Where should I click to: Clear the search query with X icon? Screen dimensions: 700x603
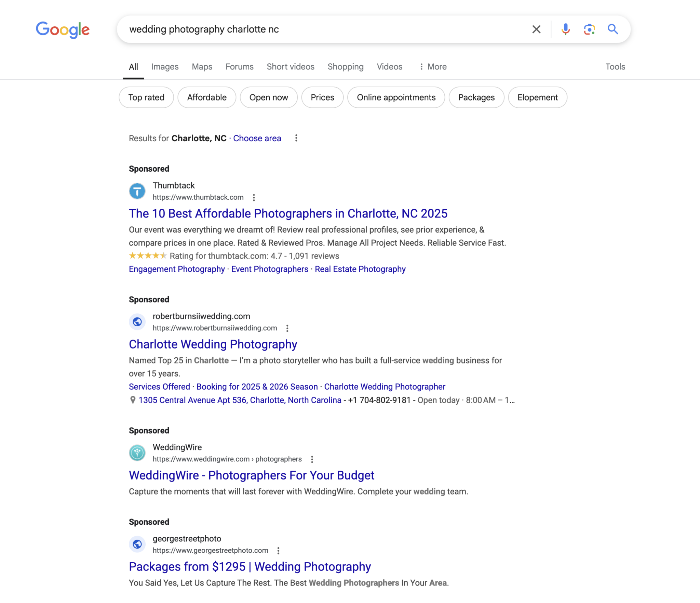(x=536, y=29)
